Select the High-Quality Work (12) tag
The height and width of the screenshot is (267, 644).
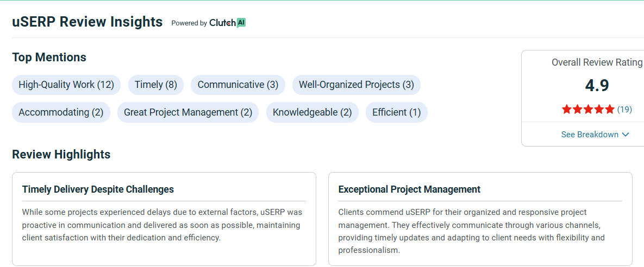[x=66, y=85]
